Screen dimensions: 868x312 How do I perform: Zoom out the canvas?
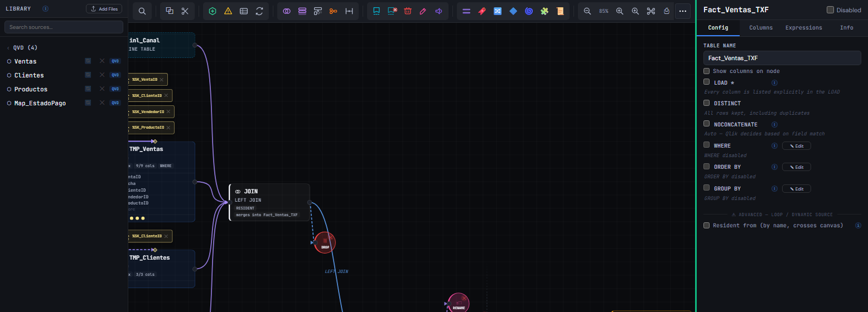[x=587, y=11]
